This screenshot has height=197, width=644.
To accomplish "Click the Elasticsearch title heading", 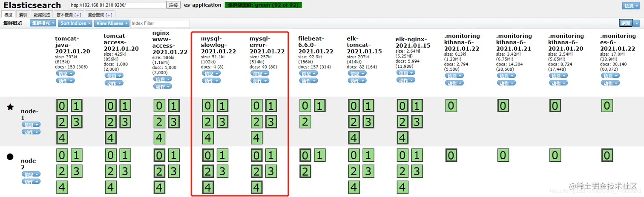I will [32, 5].
